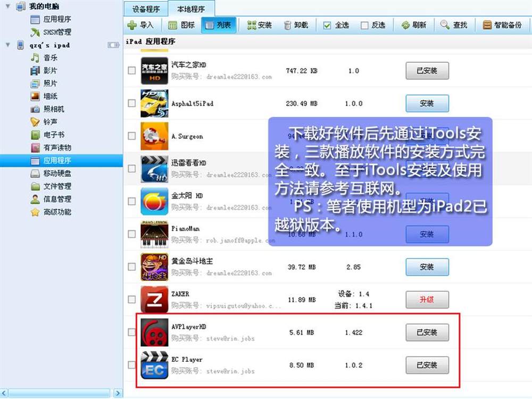Click the AVPlayerHD app icon
The image size is (532, 399).
[x=154, y=332]
